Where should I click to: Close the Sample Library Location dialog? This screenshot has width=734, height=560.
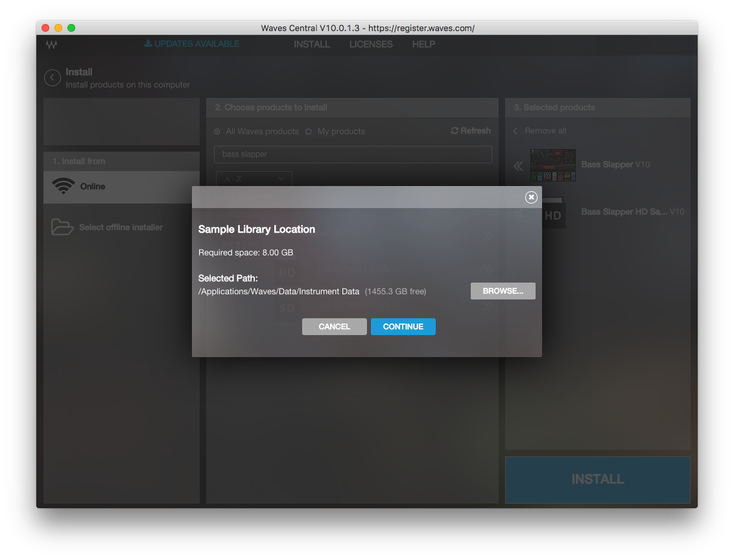tap(531, 198)
